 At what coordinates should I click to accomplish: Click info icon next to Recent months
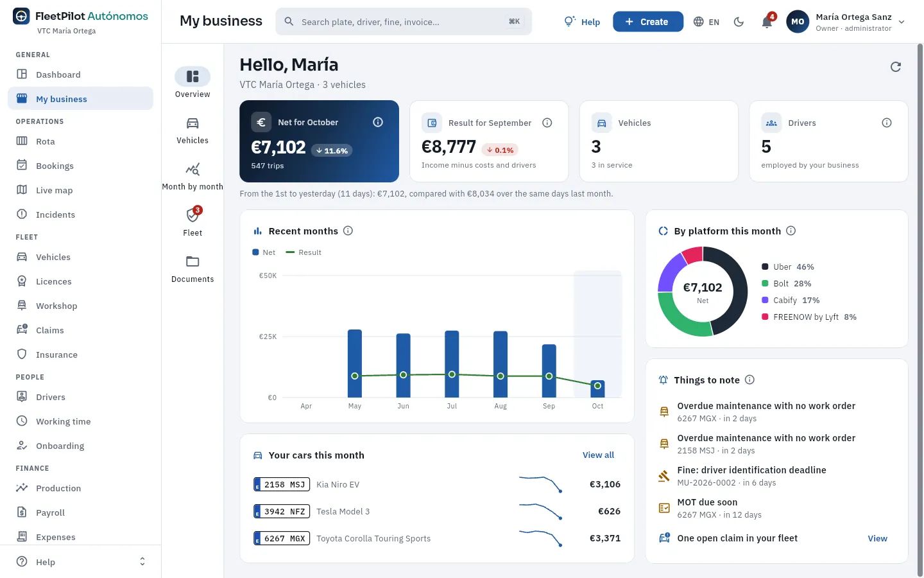[348, 231]
